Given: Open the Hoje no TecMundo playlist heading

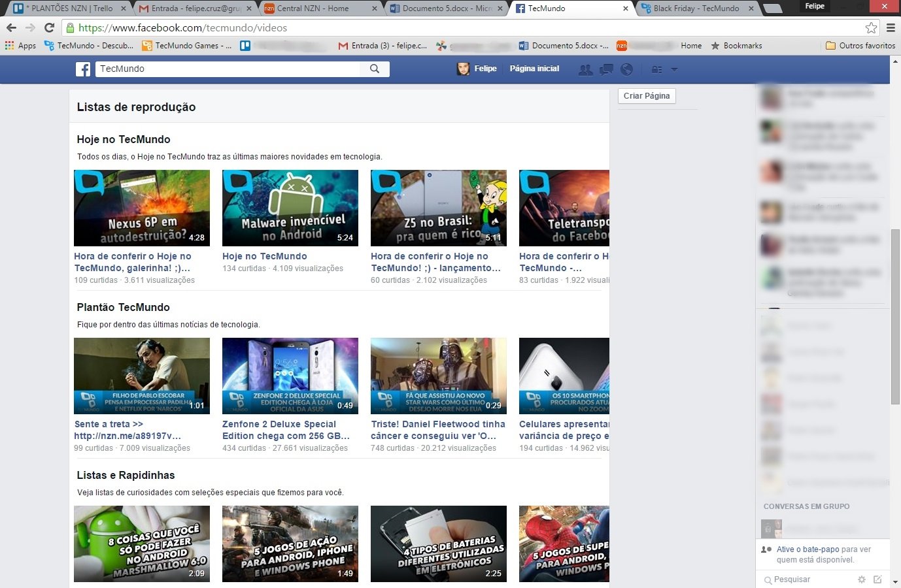Looking at the screenshot, I should tap(124, 139).
